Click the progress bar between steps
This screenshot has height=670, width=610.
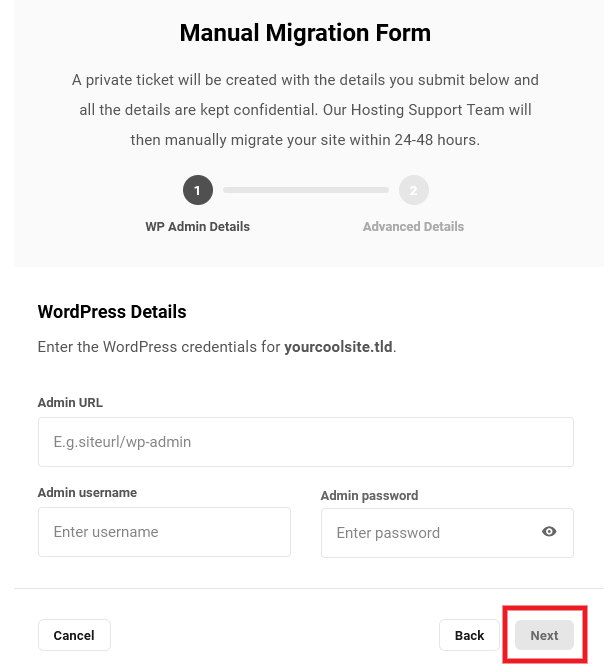pos(305,190)
